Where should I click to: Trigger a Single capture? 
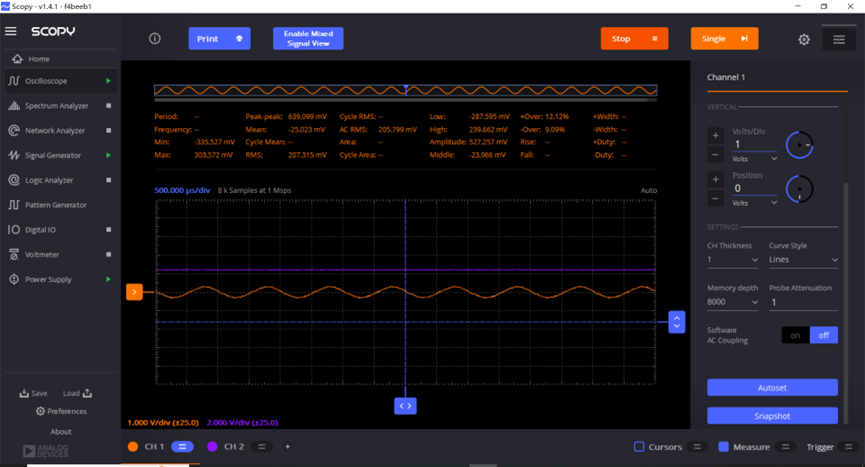(x=724, y=39)
